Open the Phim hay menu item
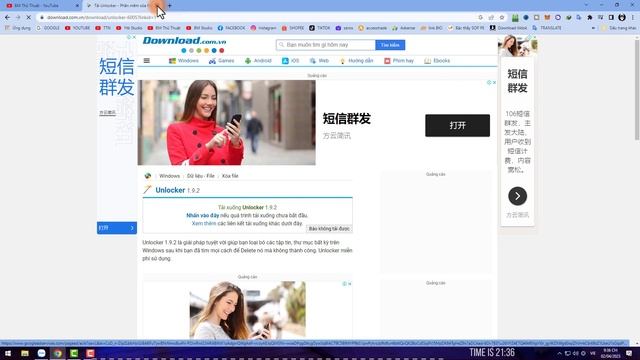 [x=399, y=61]
